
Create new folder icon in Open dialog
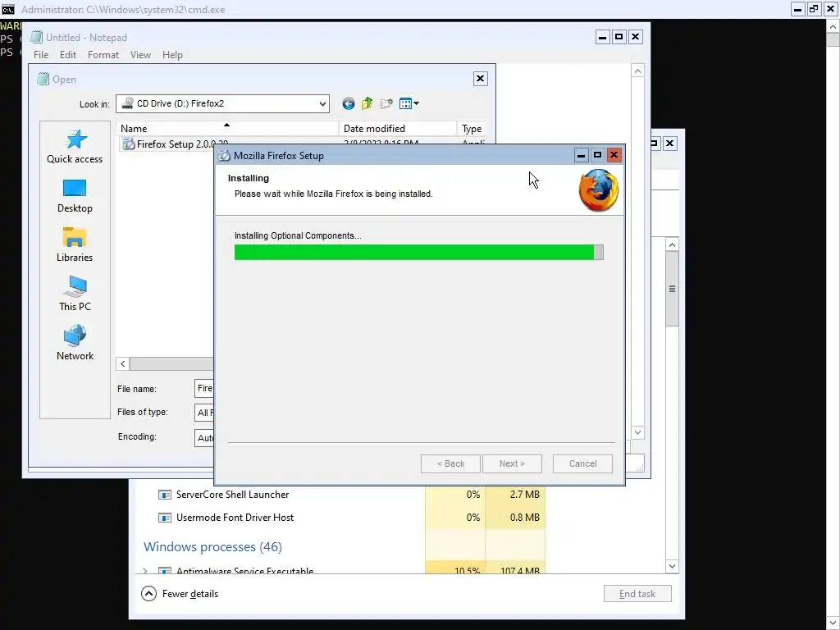click(x=386, y=103)
